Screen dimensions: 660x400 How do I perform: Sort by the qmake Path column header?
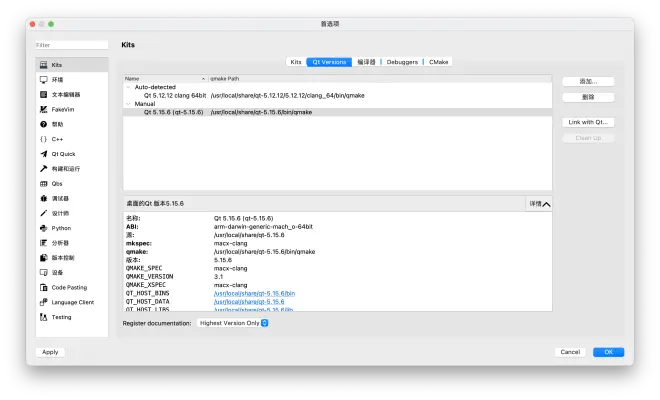pos(380,79)
